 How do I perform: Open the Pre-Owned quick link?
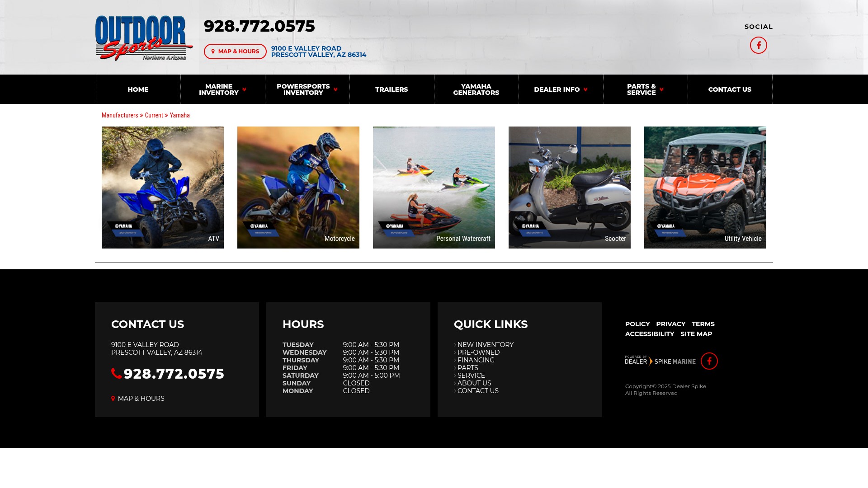point(478,352)
